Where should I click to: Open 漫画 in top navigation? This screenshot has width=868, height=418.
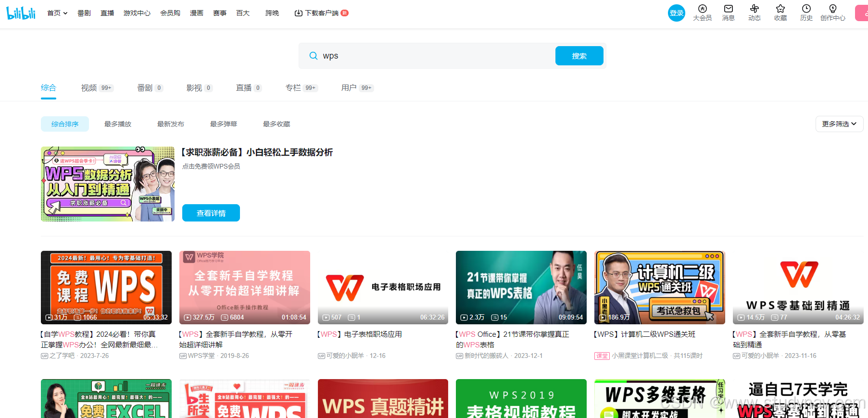[x=197, y=13]
